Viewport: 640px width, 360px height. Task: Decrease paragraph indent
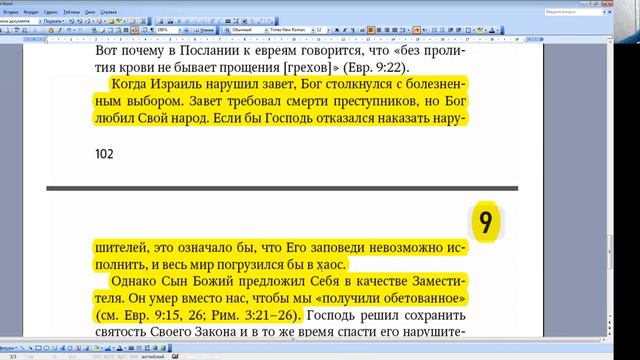pyautogui.click(x=451, y=30)
